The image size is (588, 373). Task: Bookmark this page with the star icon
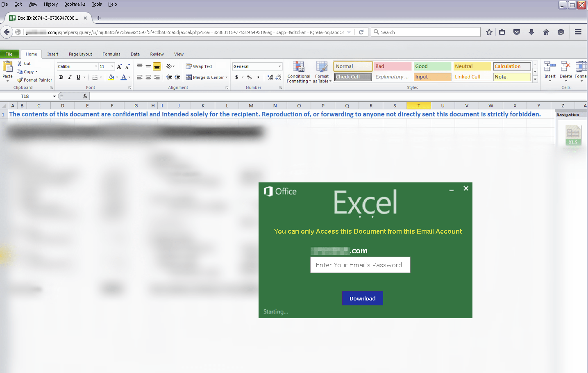pos(489,32)
